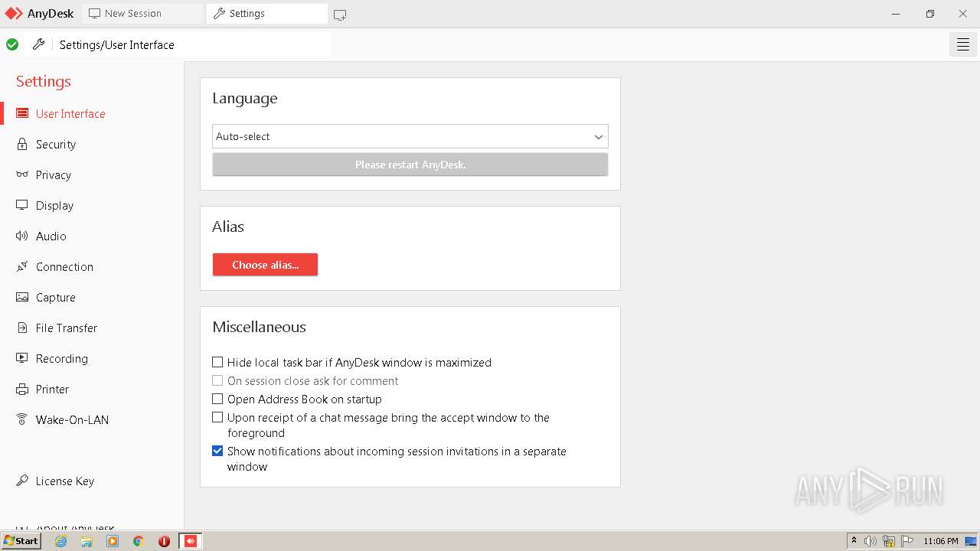Enable bring accept window to foreground on chat
Screen dimensions: 980x551
(217, 417)
